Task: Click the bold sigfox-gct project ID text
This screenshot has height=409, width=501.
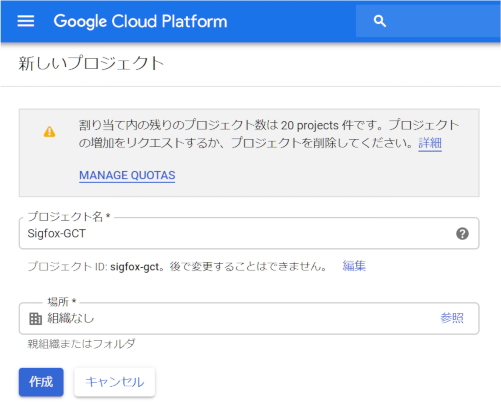Action: 134,267
